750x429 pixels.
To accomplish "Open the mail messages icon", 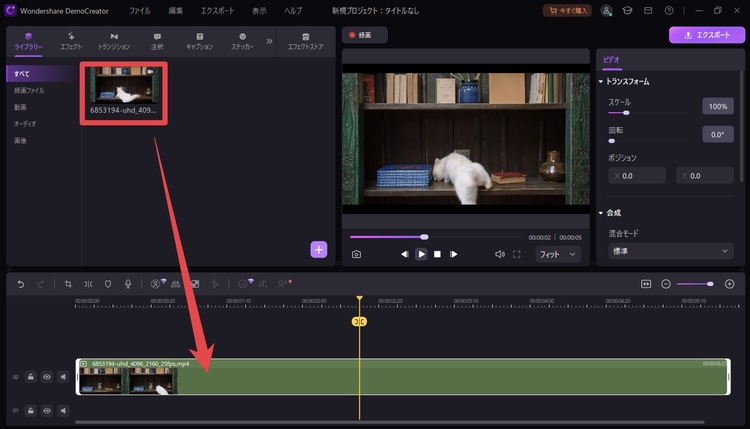I will click(648, 11).
